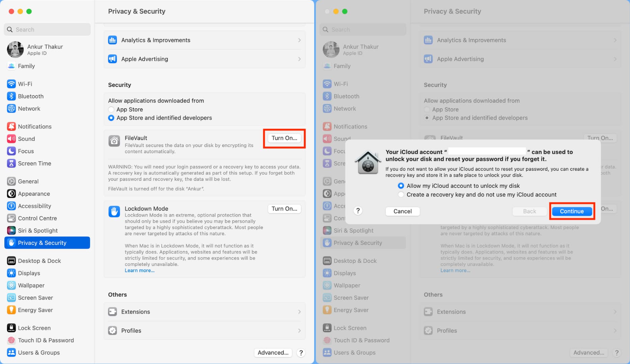Open Screen Time hourglass icon in left sidebar
This screenshot has height=364, width=630.
tap(11, 163)
